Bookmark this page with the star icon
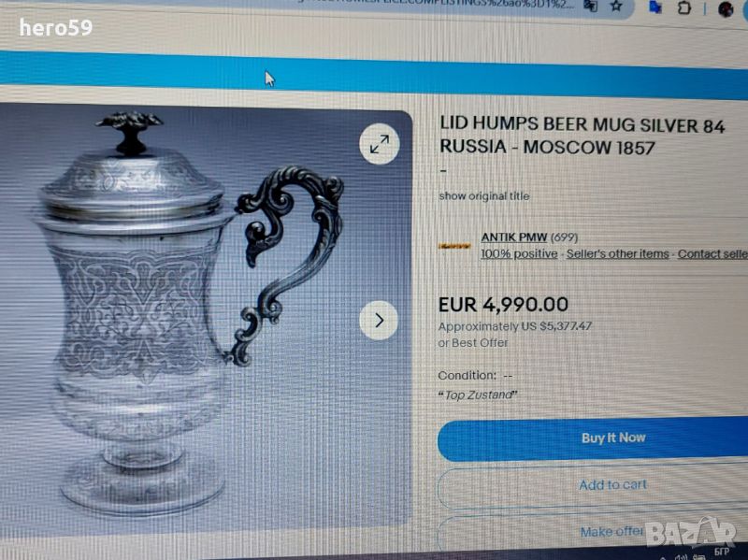Image resolution: width=748 pixels, height=560 pixels. pos(616,7)
